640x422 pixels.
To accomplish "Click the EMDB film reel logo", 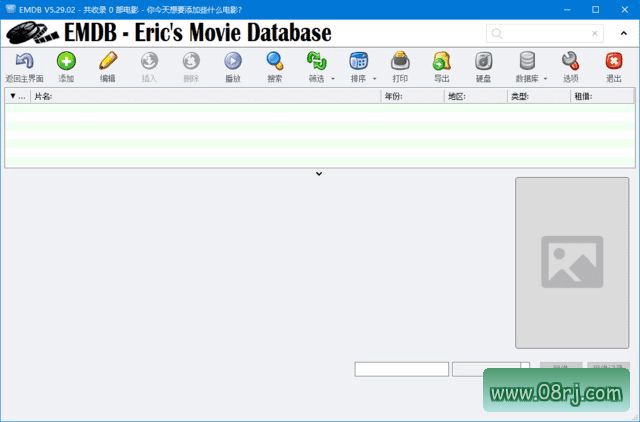I will 33,33.
